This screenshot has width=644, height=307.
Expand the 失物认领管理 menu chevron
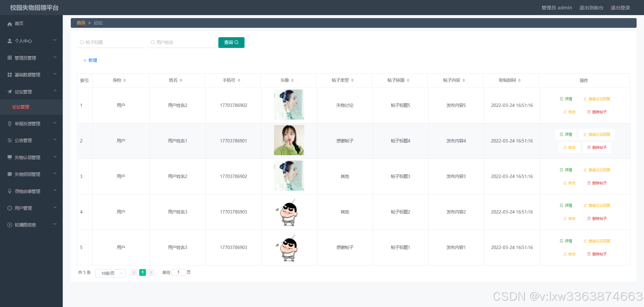pyautogui.click(x=55, y=157)
